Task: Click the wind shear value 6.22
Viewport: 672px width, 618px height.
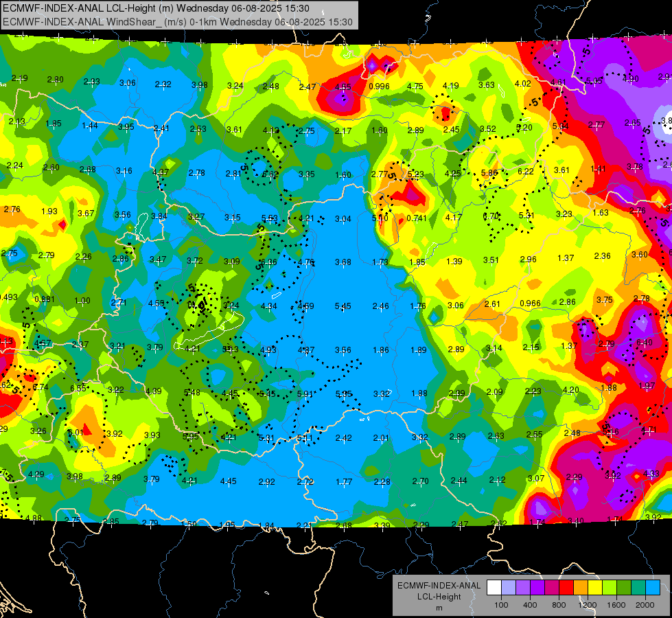Action: [x=526, y=171]
